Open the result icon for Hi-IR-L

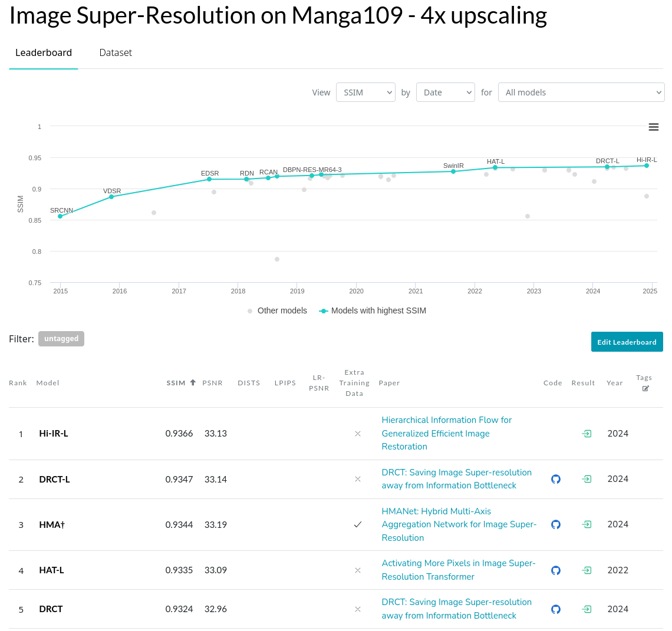pyautogui.click(x=587, y=434)
